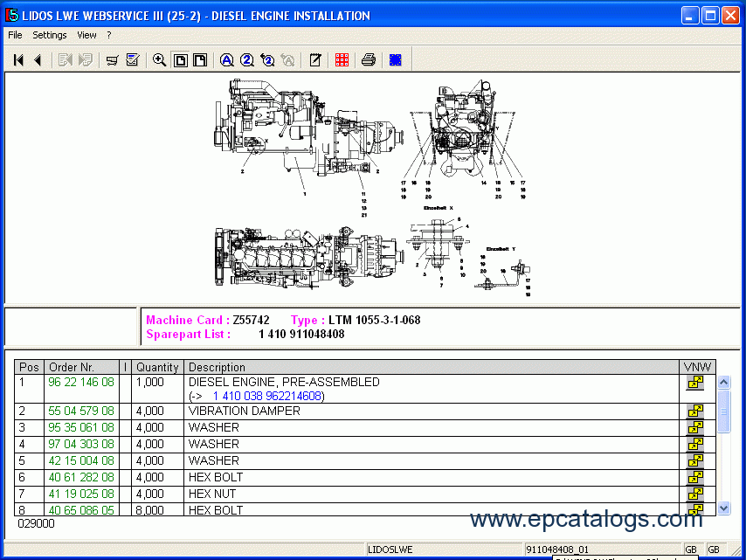Select order number 97 04 303 08
Image resolution: width=746 pixels, height=560 pixels.
tap(81, 445)
